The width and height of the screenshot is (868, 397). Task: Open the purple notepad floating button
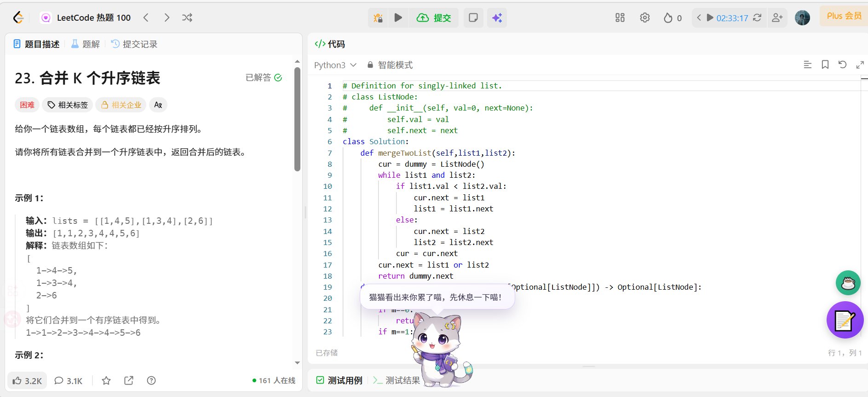[x=845, y=320]
